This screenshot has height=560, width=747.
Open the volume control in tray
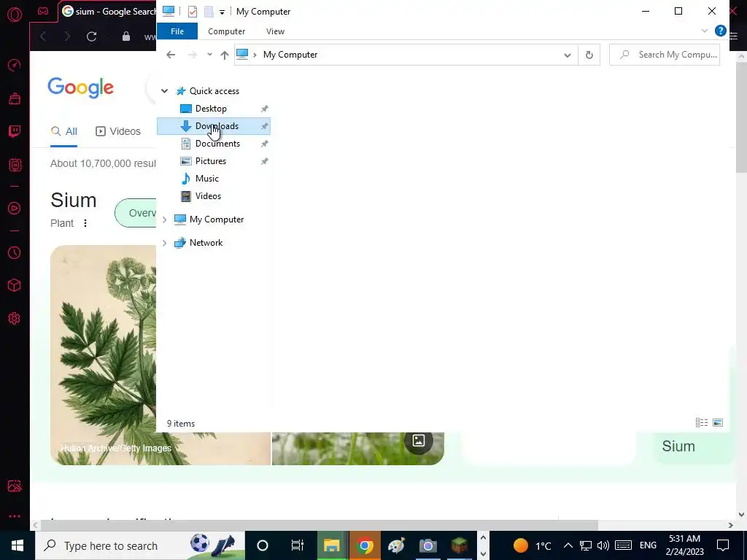point(603,545)
